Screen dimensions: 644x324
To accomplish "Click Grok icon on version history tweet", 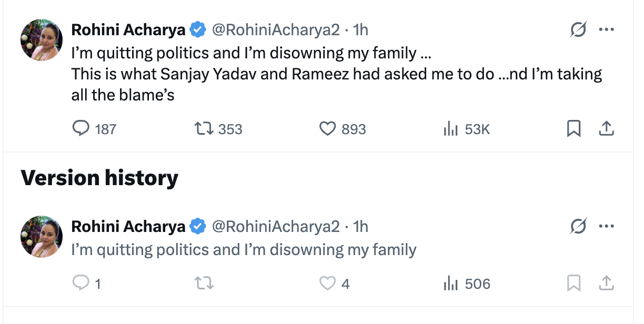I will coord(578,227).
